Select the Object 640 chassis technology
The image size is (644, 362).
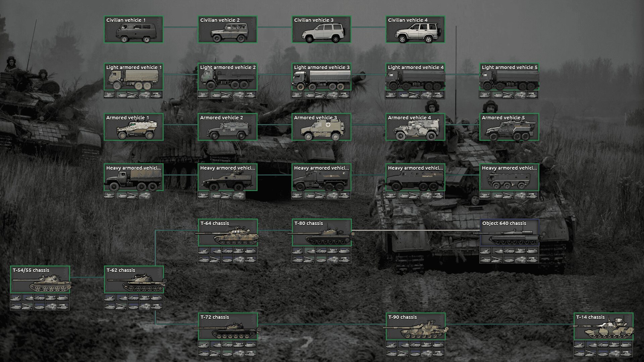[x=509, y=232]
